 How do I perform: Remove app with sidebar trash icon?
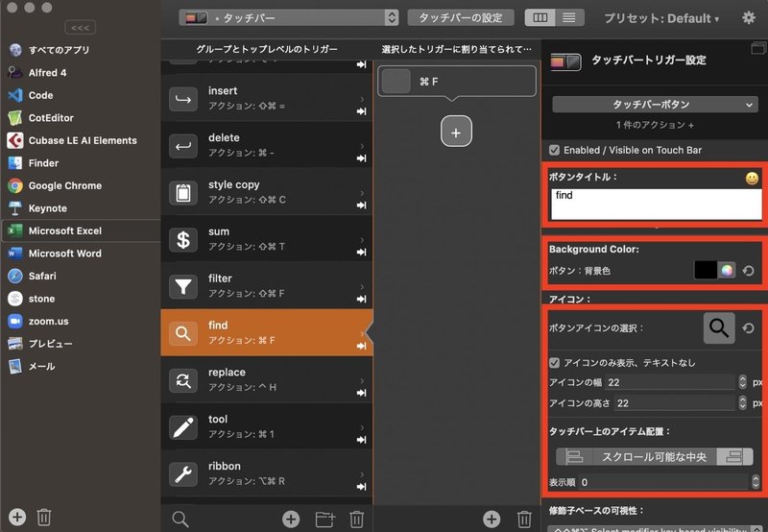coord(44,517)
